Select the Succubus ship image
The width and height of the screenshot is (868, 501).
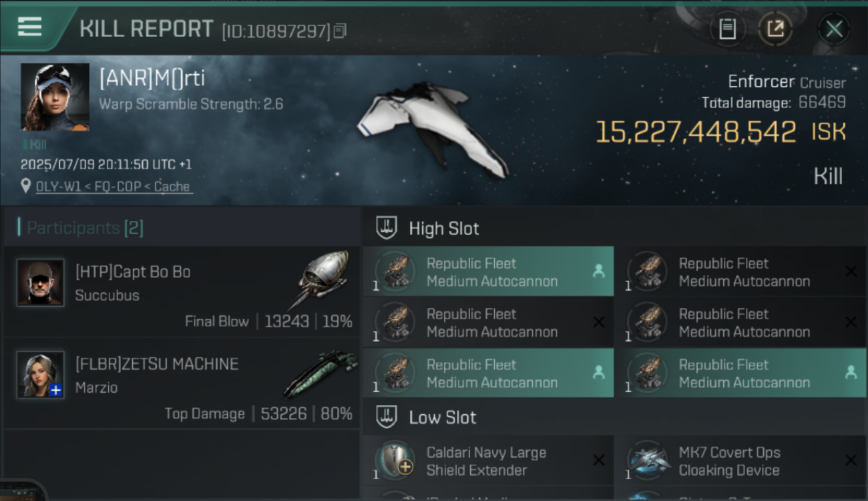(322, 279)
